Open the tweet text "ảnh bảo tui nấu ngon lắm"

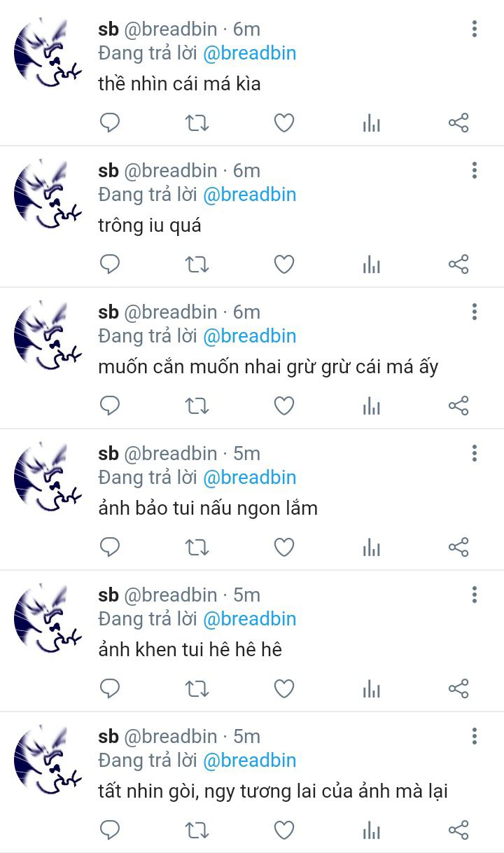[208, 508]
